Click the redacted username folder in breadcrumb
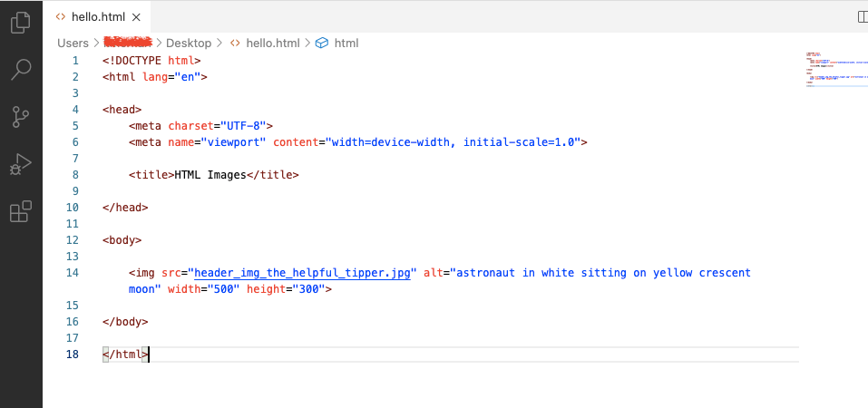 (x=129, y=42)
